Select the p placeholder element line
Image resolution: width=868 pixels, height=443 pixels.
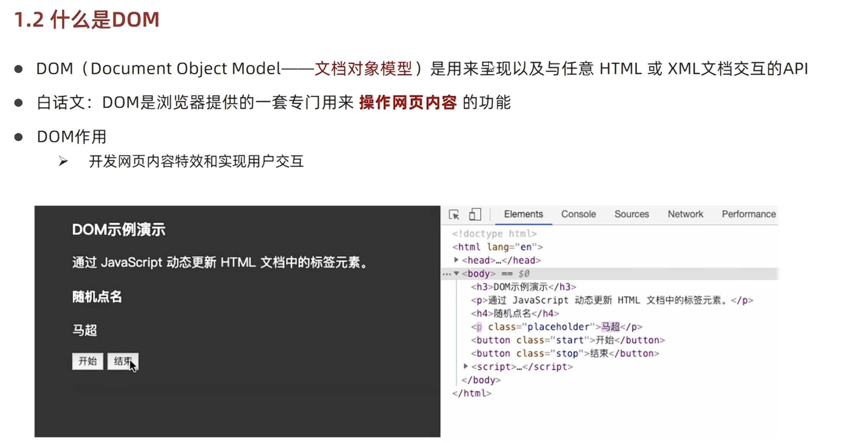click(x=556, y=327)
